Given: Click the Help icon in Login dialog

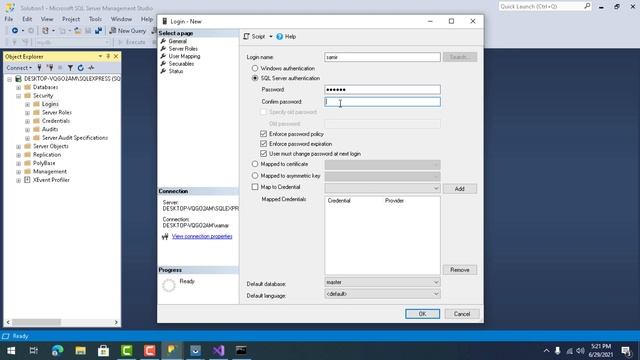Looking at the screenshot, I should (x=280, y=36).
